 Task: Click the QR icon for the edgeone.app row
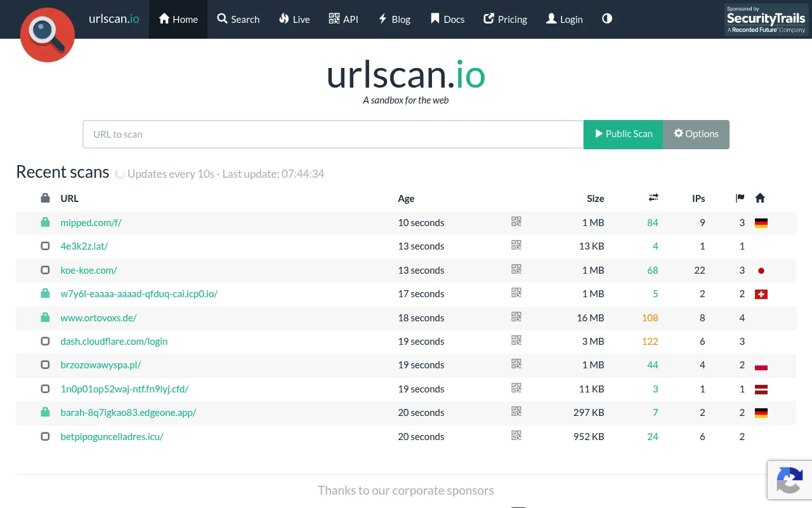pos(516,411)
